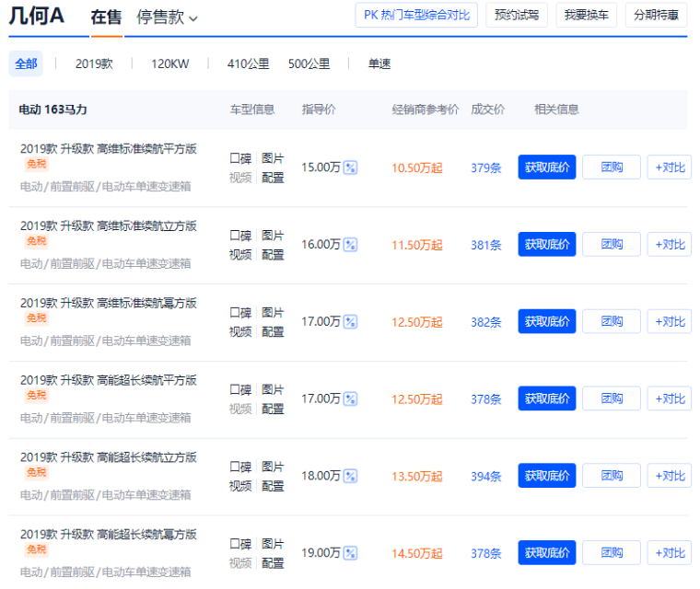Click the 分期特惠 button

(656, 15)
